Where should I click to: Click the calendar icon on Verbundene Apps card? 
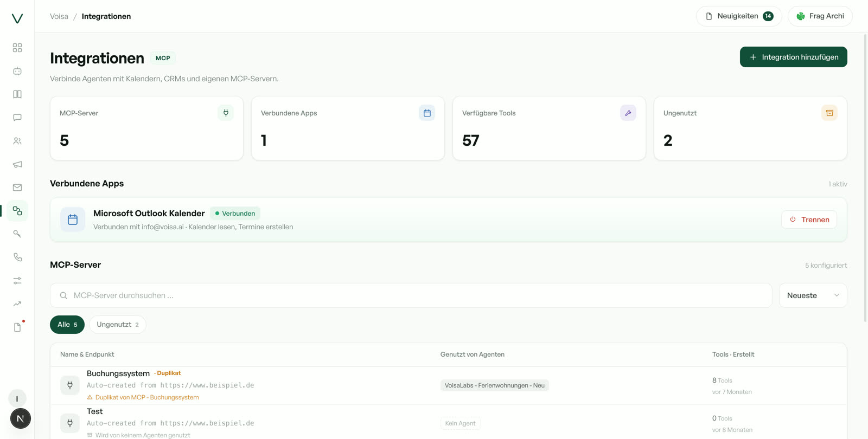427,113
